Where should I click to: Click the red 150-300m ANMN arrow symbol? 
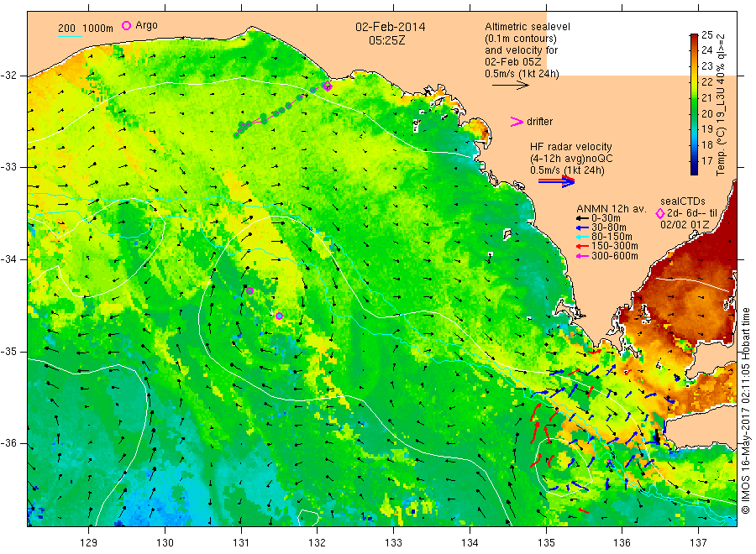[582, 246]
